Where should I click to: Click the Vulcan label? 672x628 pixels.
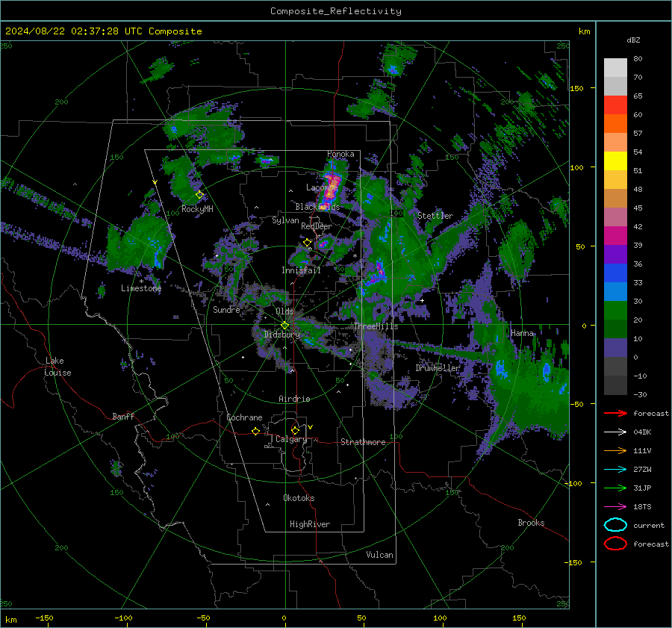point(379,555)
